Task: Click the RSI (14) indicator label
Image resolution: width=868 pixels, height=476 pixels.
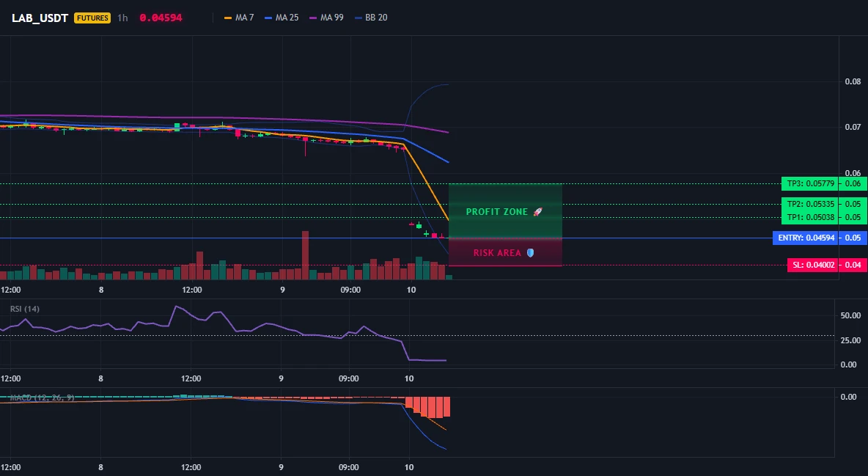Action: pyautogui.click(x=25, y=309)
